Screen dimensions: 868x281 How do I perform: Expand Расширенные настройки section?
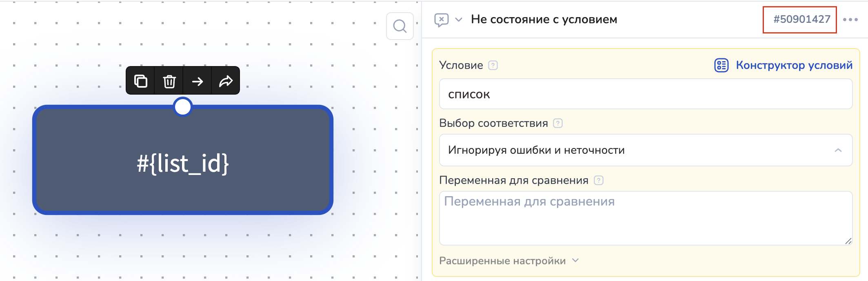[x=508, y=261]
